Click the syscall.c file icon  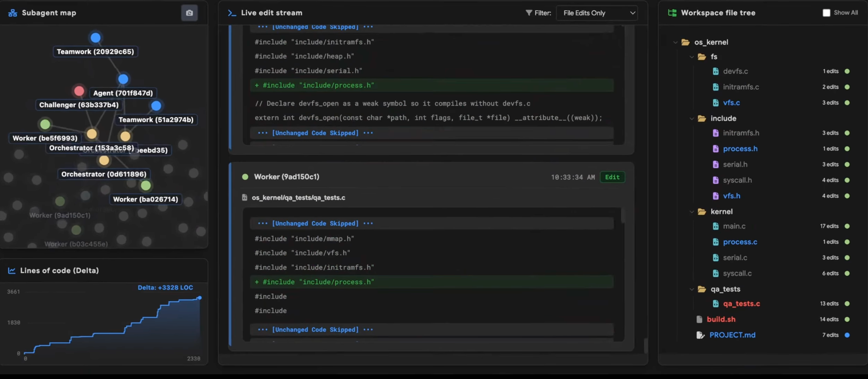click(716, 273)
